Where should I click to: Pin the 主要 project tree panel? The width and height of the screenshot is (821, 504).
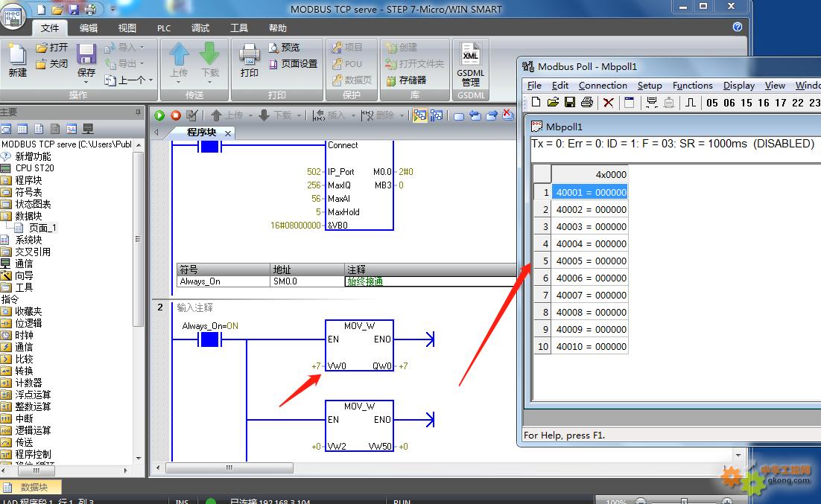(x=139, y=112)
